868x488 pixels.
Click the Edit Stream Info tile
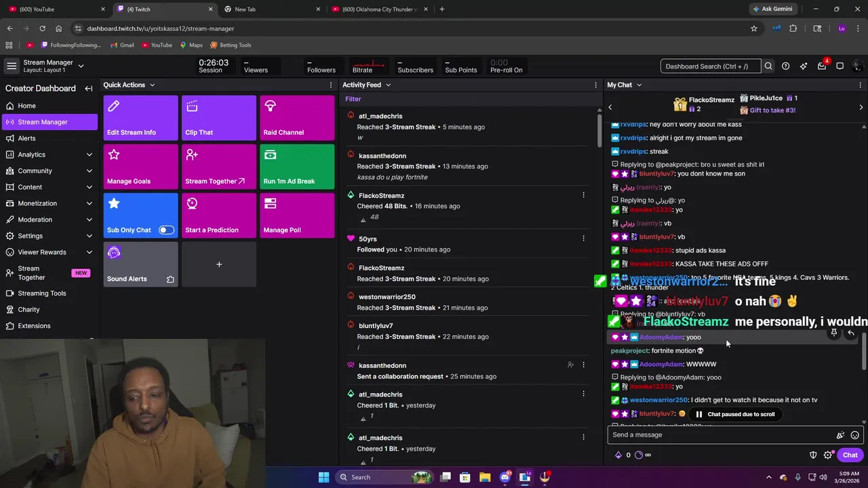[x=141, y=118]
